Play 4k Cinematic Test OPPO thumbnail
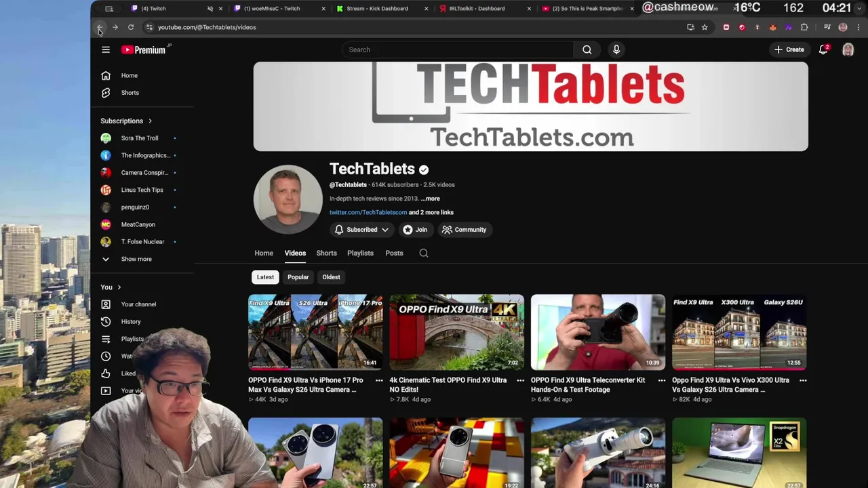This screenshot has height=488, width=868. 456,332
